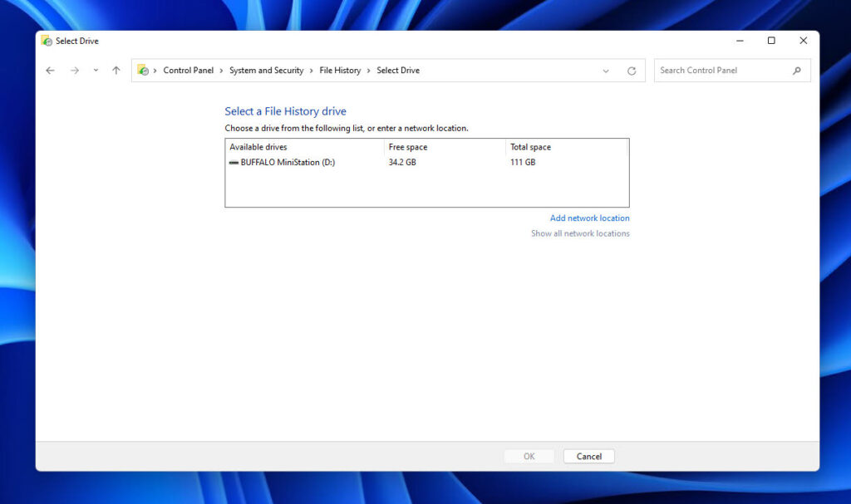This screenshot has height=504, width=851.
Task: Open Add network location
Action: click(590, 218)
